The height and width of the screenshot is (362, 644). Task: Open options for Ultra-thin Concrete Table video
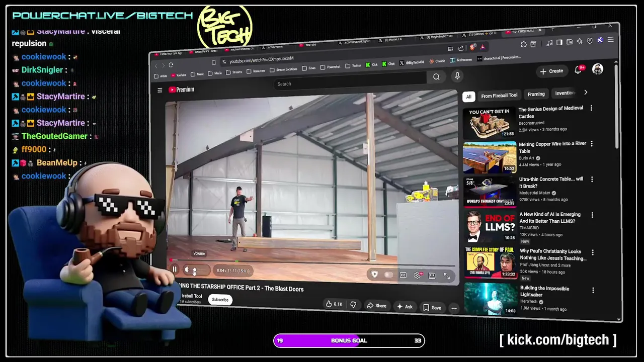[592, 179]
